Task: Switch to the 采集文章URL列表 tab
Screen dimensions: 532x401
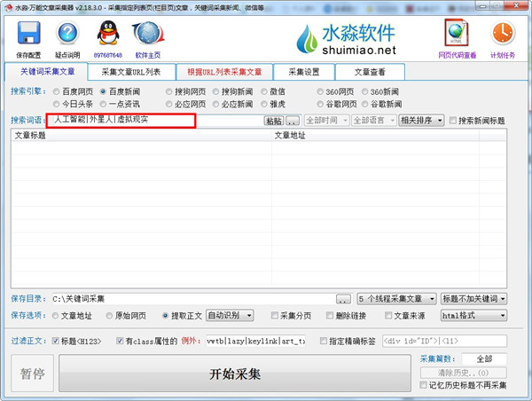Action: pyautogui.click(x=131, y=72)
